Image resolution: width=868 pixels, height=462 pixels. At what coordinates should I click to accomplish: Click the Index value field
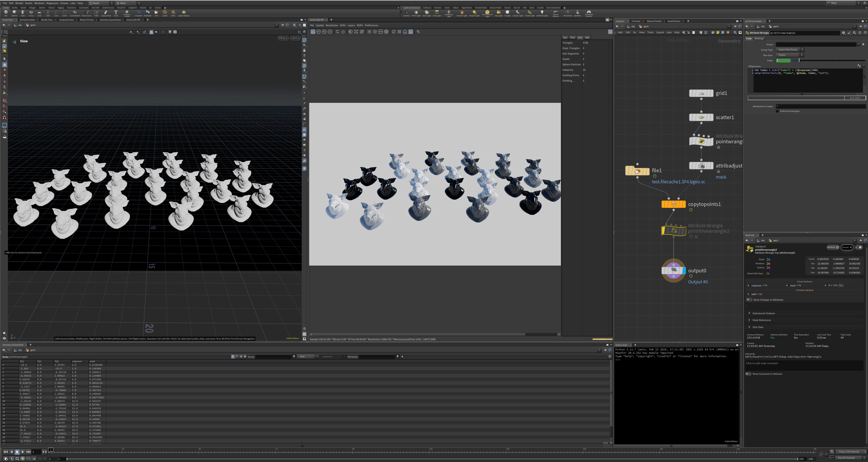click(783, 61)
